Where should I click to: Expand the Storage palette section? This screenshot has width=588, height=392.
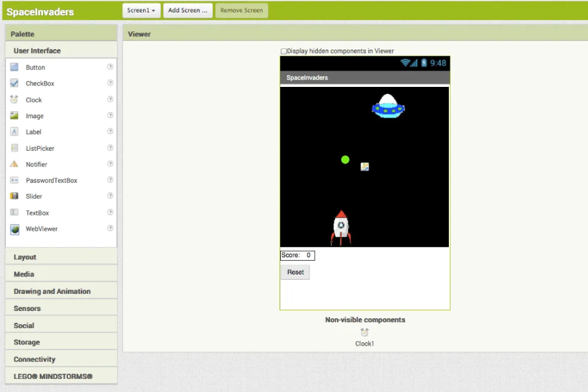[61, 342]
